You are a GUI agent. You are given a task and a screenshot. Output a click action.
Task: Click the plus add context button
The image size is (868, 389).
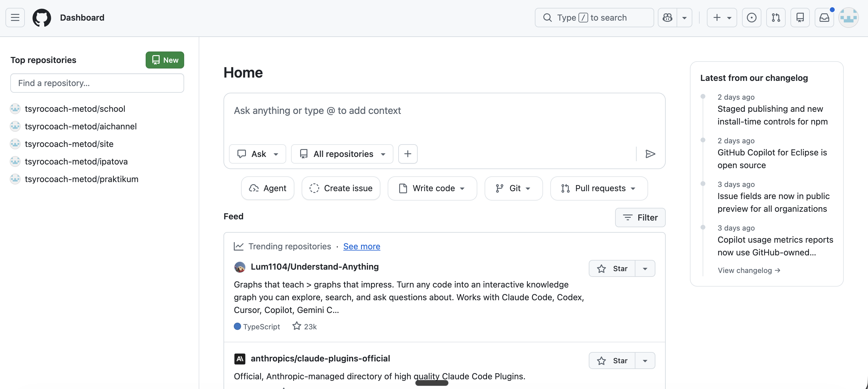[x=408, y=154]
